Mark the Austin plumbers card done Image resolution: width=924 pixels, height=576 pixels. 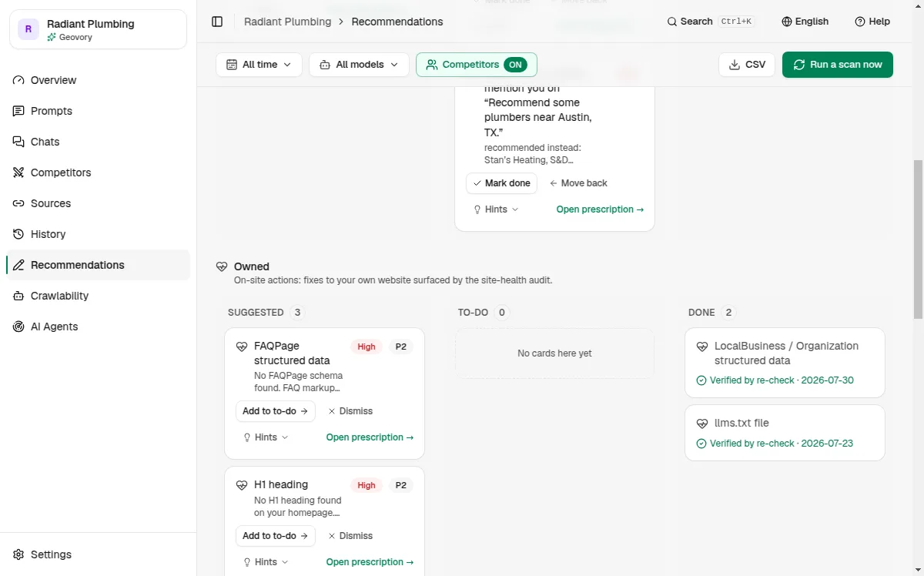(x=501, y=183)
